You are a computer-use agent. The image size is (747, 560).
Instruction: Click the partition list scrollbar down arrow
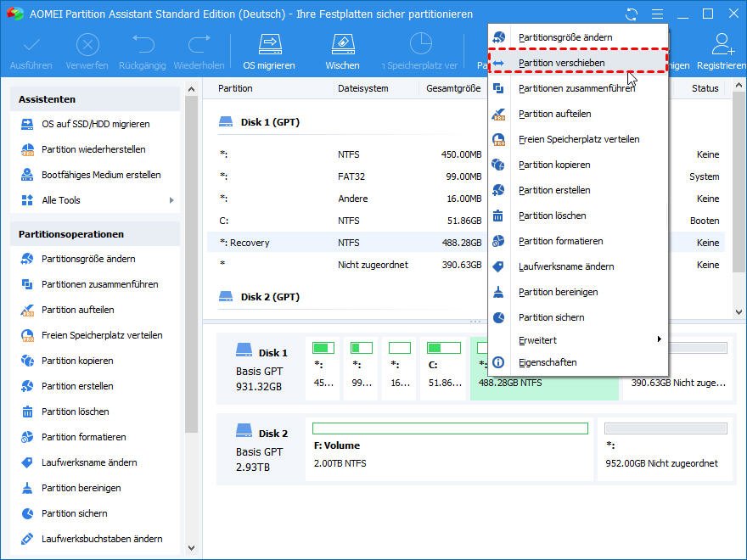click(739, 312)
